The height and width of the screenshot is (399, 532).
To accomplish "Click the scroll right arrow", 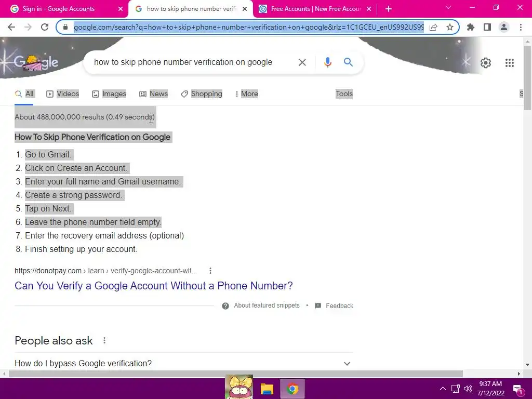I will [519, 374].
